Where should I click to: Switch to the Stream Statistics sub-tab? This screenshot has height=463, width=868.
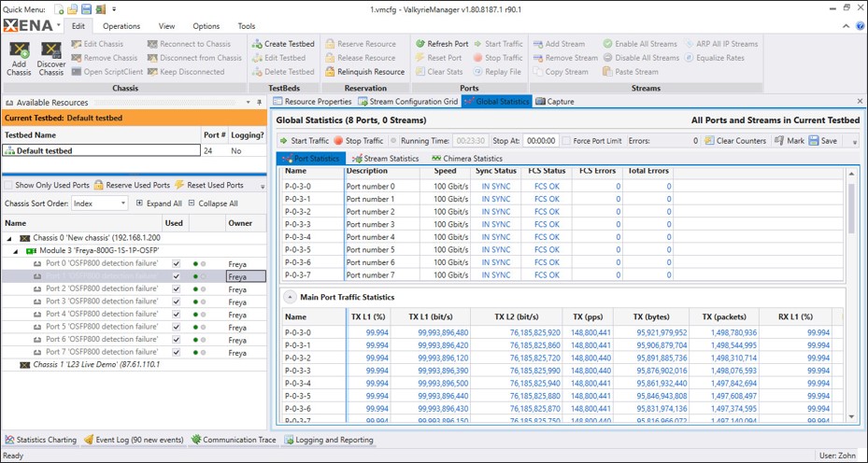pyautogui.click(x=385, y=158)
